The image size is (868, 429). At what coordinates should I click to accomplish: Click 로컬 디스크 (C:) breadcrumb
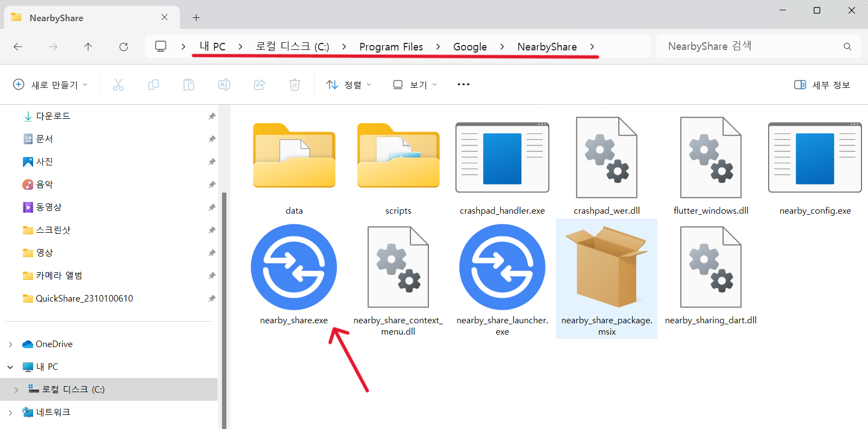[293, 47]
